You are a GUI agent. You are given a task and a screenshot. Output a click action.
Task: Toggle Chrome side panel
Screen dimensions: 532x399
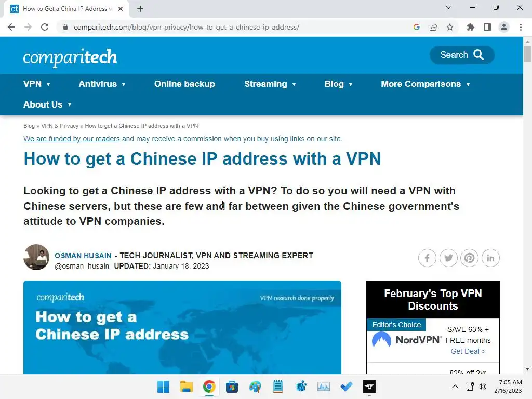[x=487, y=27]
